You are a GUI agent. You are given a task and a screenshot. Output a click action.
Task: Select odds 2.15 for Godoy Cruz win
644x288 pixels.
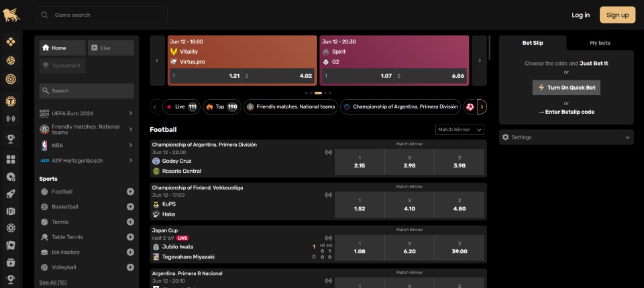click(x=360, y=162)
